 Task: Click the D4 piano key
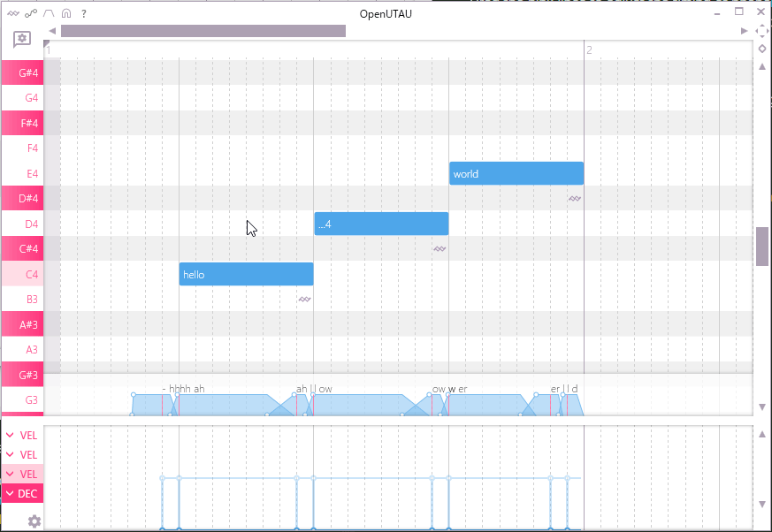click(x=22, y=224)
